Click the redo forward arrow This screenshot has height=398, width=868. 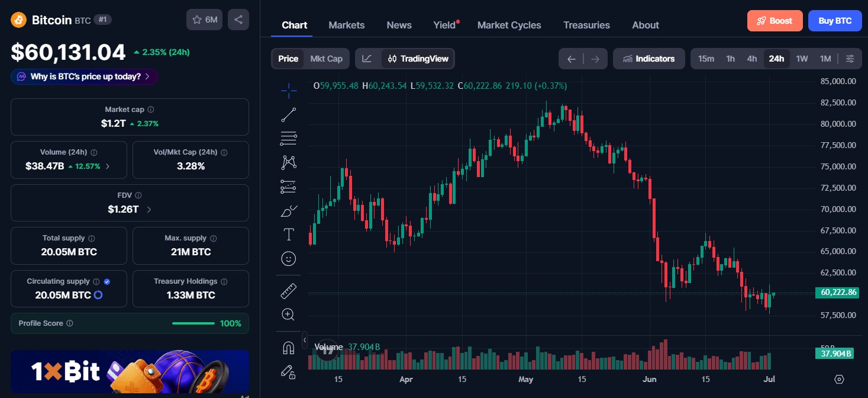pyautogui.click(x=595, y=59)
